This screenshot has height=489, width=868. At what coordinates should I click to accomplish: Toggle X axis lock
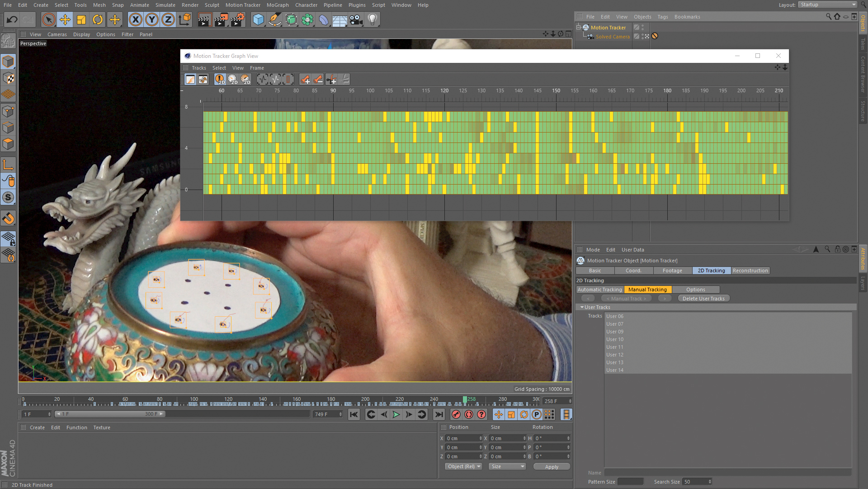click(x=135, y=19)
